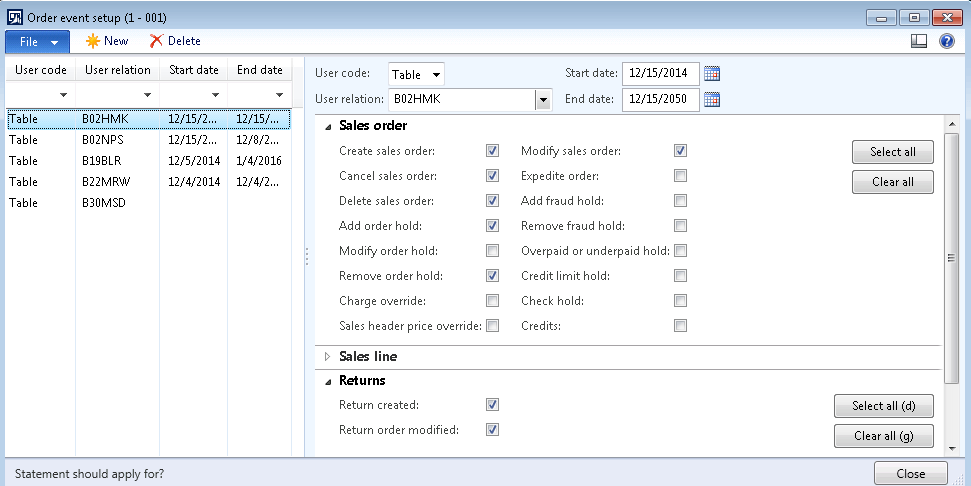The image size is (971, 486).
Task: Click the New record star icon
Action: tap(92, 41)
